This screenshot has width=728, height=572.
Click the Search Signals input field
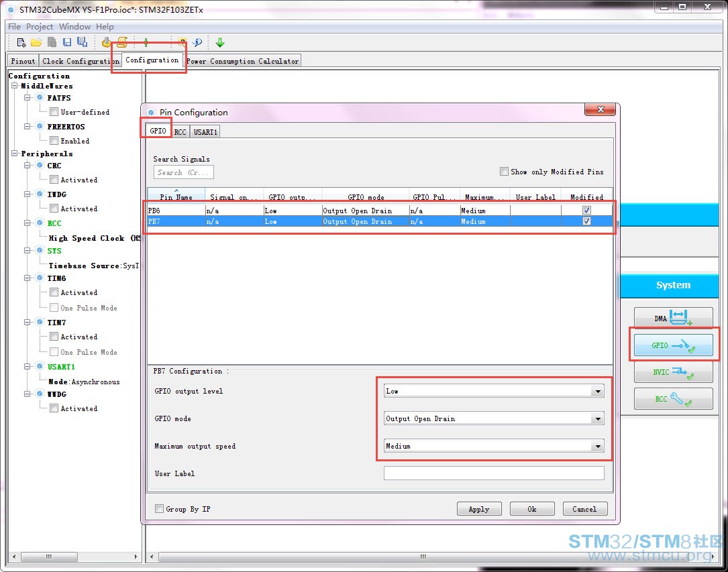coord(184,172)
